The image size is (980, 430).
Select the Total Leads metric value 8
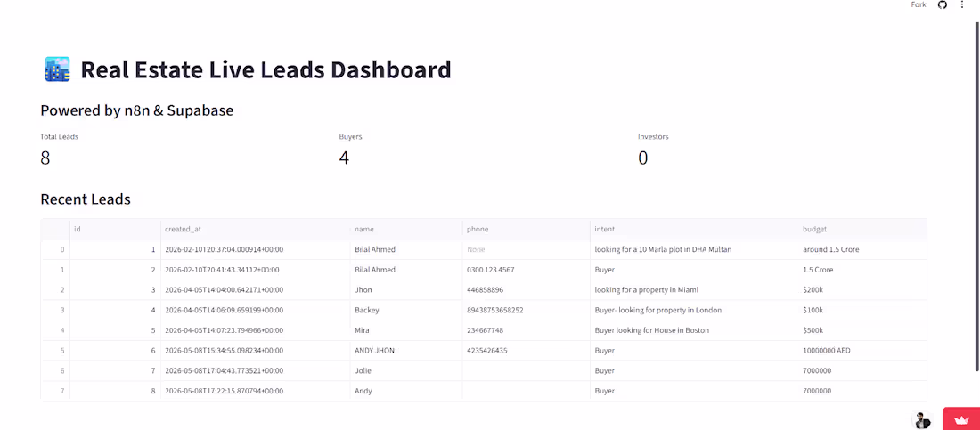click(45, 158)
